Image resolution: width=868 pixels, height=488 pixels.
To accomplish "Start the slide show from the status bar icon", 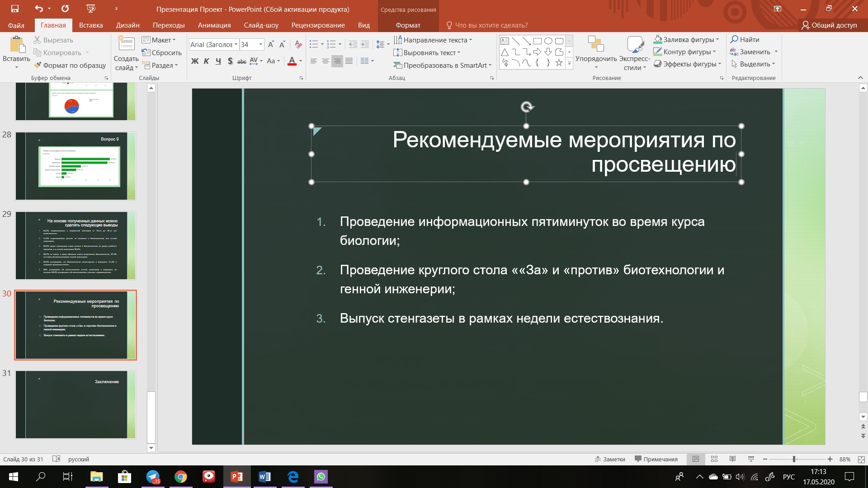I will tap(751, 459).
